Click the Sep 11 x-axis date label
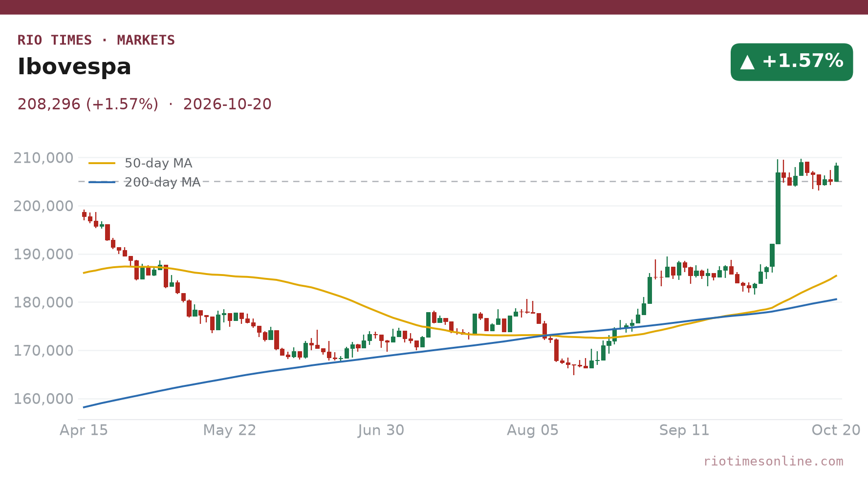Image resolution: width=868 pixels, height=488 pixels. pos(684,430)
